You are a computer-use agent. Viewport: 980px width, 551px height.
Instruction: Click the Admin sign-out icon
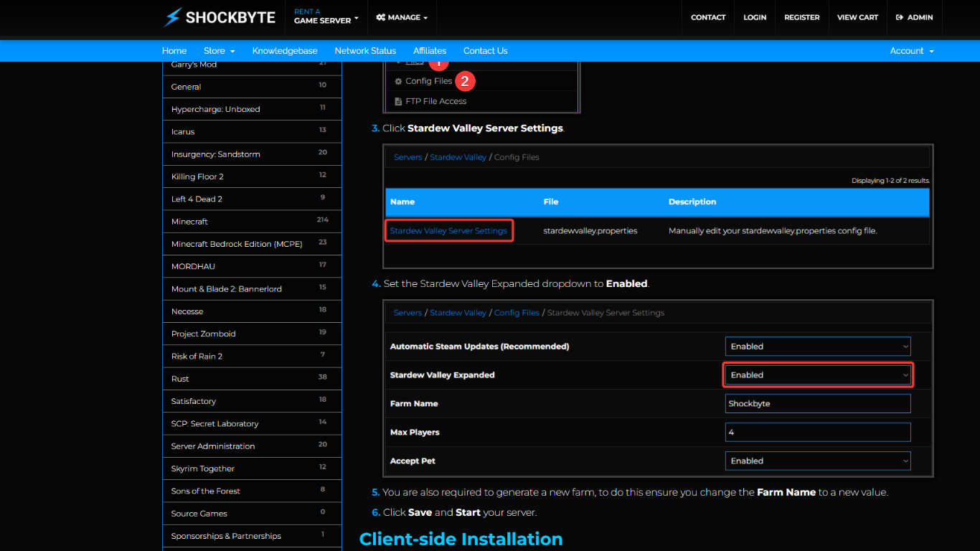(900, 17)
